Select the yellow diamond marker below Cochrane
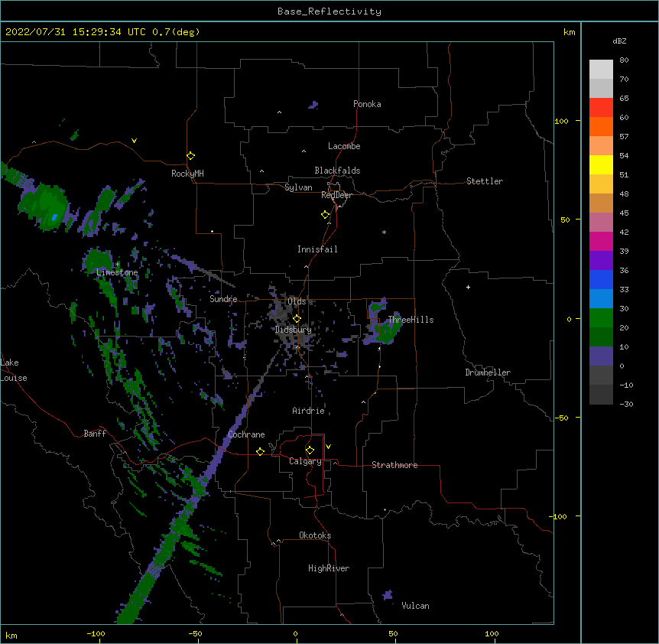The image size is (659, 644). point(260,451)
